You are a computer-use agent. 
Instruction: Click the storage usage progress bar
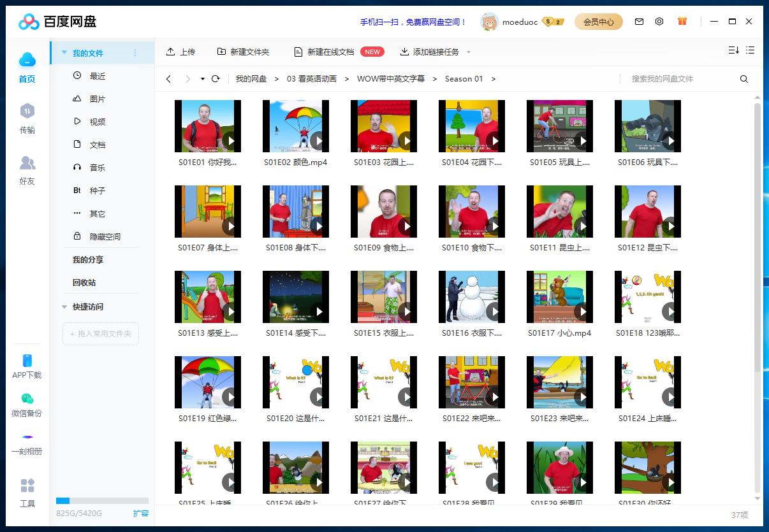coord(102,500)
